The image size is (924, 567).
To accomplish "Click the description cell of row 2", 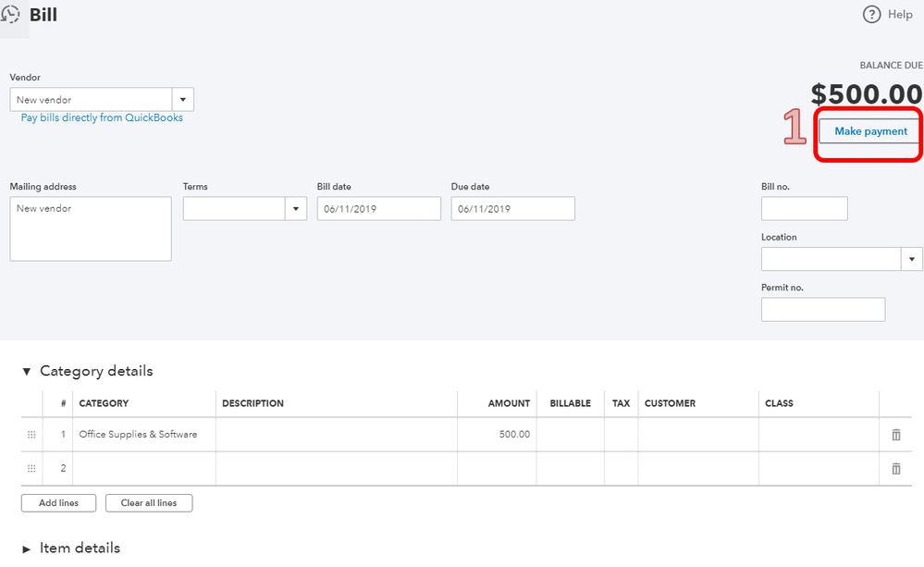I will click(x=337, y=469).
